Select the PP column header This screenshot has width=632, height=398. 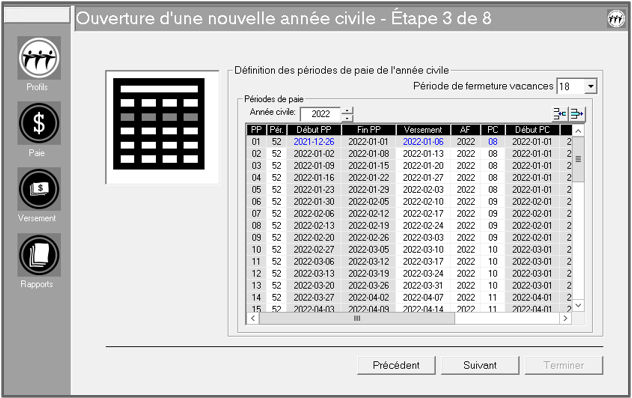tap(256, 130)
